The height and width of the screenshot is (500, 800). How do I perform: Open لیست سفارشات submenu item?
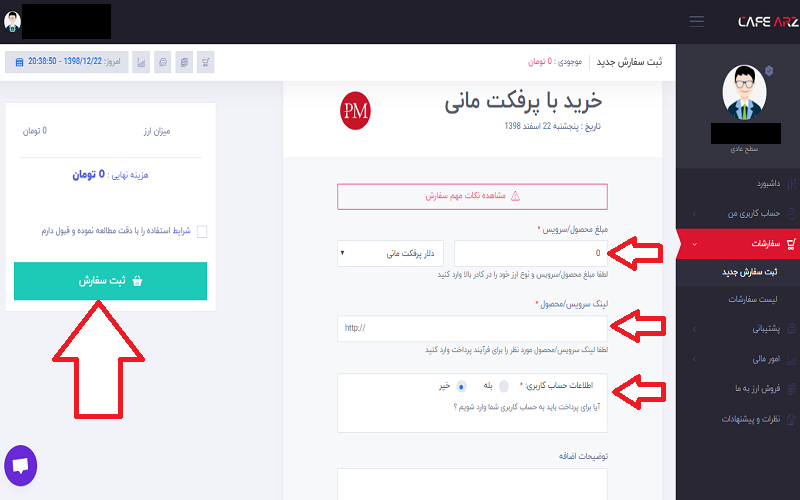(x=753, y=299)
